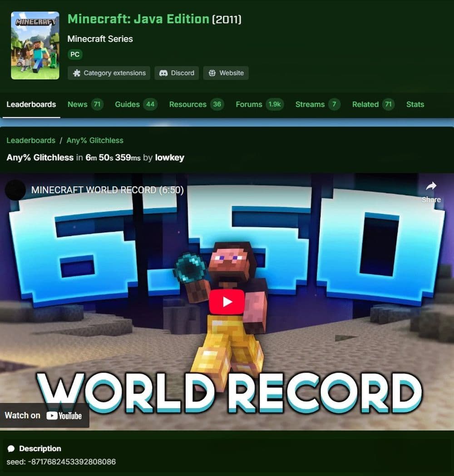The image size is (454, 476).
Task: Select the PC platform tag
Action: click(x=74, y=55)
